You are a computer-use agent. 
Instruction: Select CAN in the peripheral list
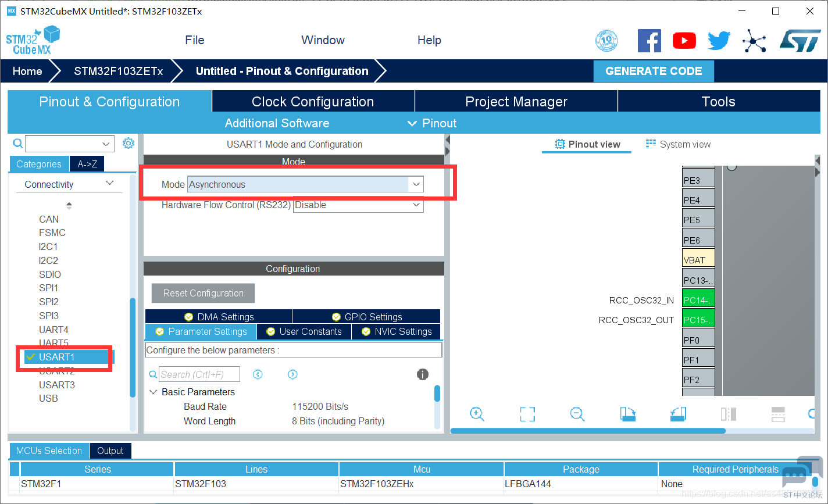49,219
